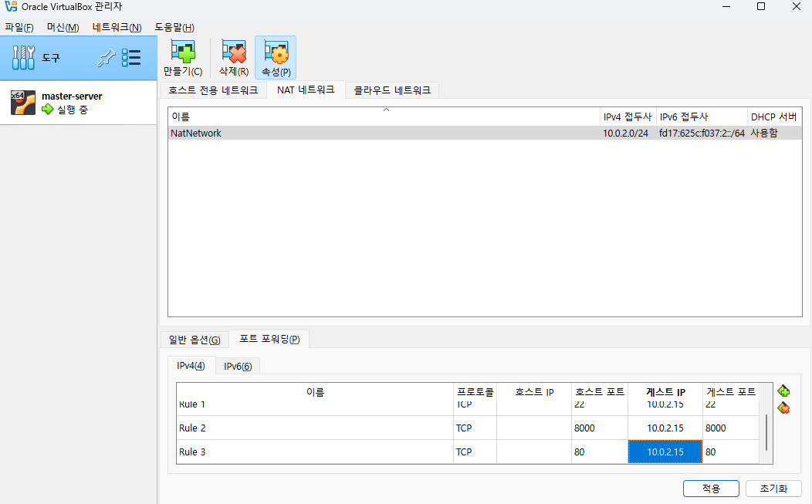Click the fd17:625c:f037:2::/64 cell
This screenshot has width=812, height=504.
pyautogui.click(x=702, y=133)
